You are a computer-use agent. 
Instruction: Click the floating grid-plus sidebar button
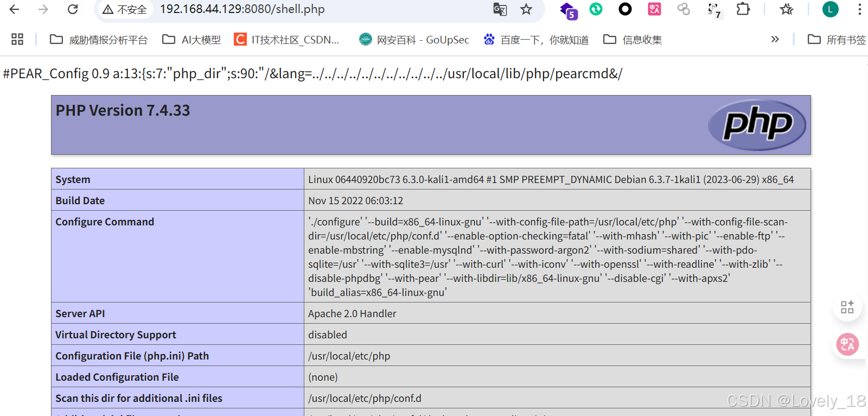[847, 307]
